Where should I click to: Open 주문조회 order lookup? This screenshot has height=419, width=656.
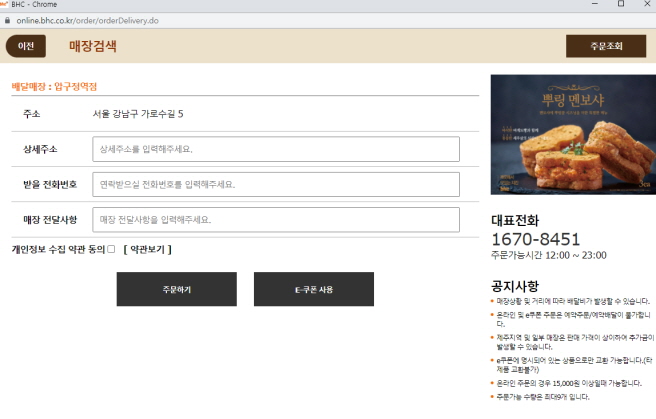click(606, 46)
